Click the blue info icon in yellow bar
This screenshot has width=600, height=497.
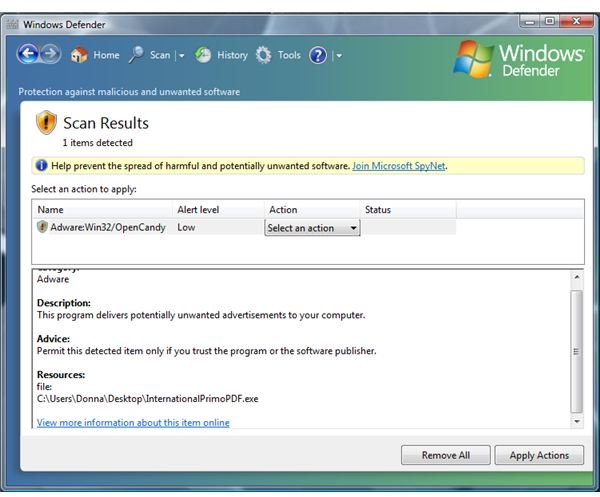[x=41, y=166]
